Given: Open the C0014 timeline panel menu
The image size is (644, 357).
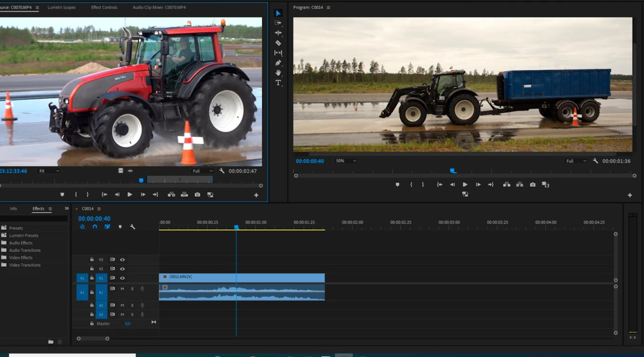Looking at the screenshot, I should point(99,209).
